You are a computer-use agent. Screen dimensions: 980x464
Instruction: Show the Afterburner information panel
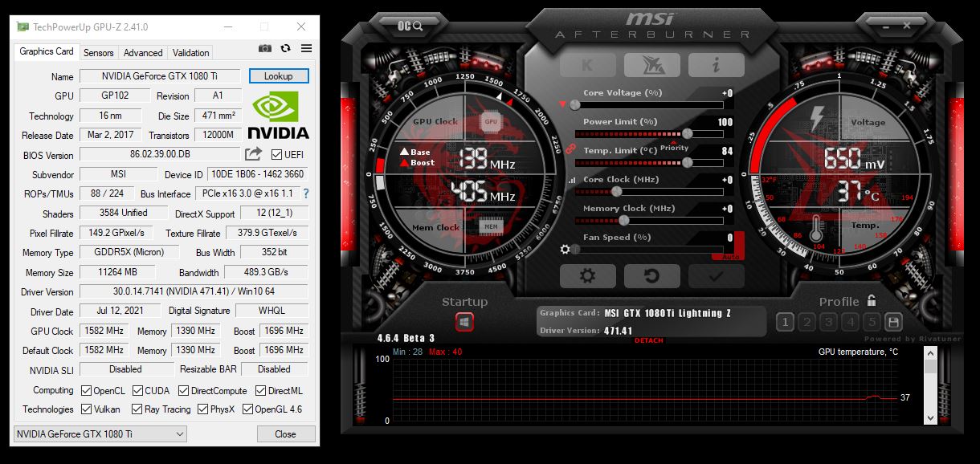tap(716, 65)
